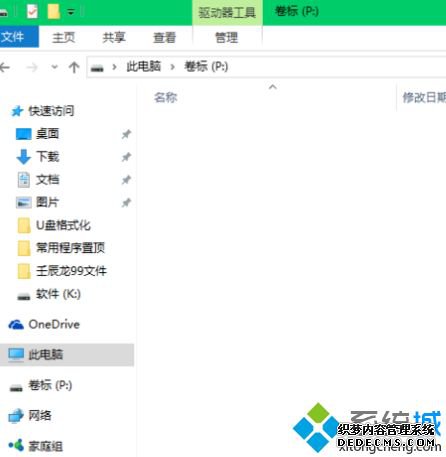The height and width of the screenshot is (457, 446).
Task: Toggle the pin icon beside 下载
Action: pyautogui.click(x=126, y=157)
